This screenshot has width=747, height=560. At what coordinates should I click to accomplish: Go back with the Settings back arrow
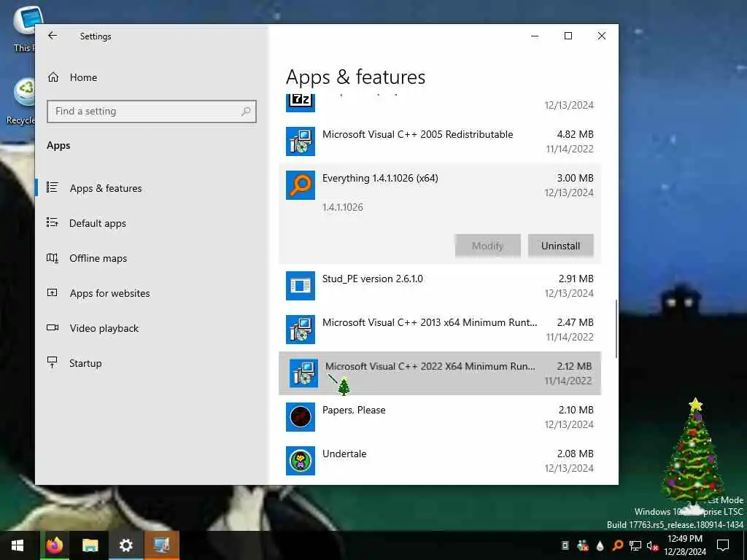(53, 36)
